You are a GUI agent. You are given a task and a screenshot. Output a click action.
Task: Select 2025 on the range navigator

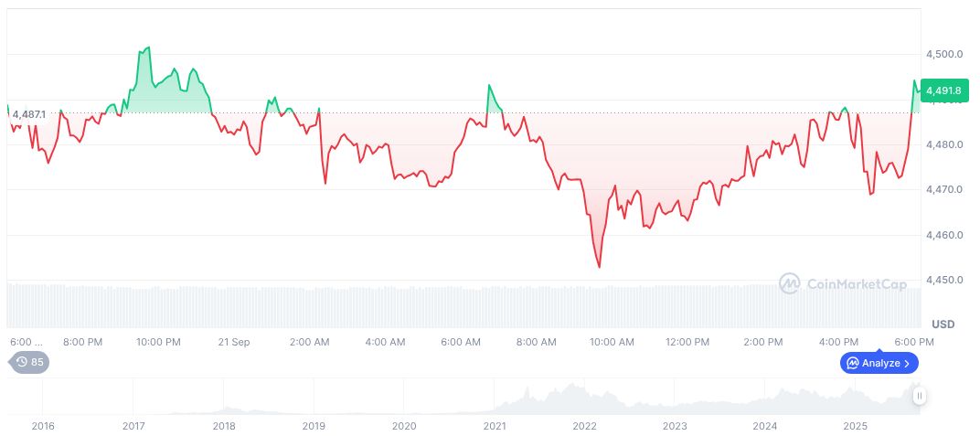855,426
